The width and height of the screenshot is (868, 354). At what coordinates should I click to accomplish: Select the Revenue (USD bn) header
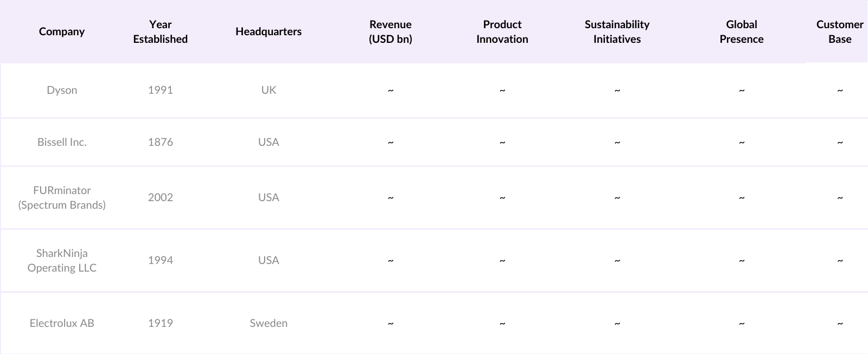390,31
